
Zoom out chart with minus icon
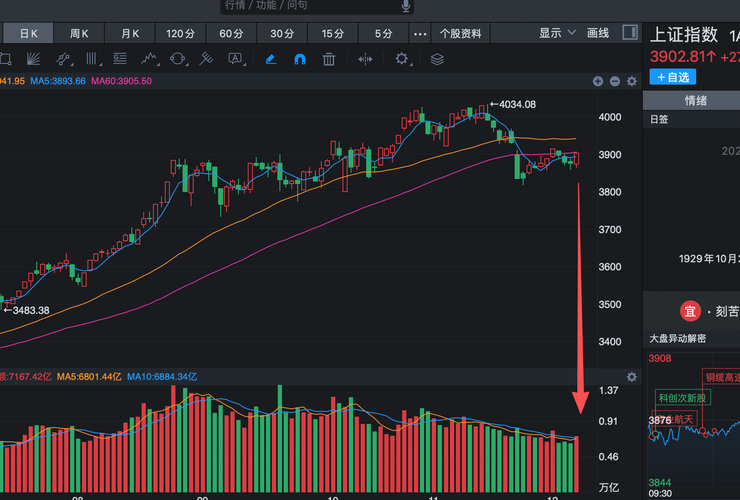pyautogui.click(x=614, y=81)
